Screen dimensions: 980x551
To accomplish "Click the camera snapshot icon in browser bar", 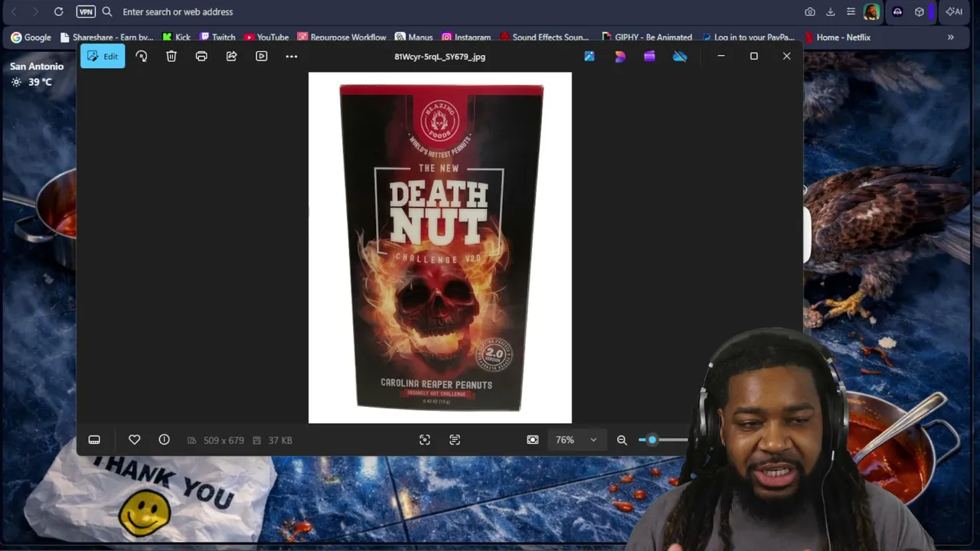I will (810, 11).
